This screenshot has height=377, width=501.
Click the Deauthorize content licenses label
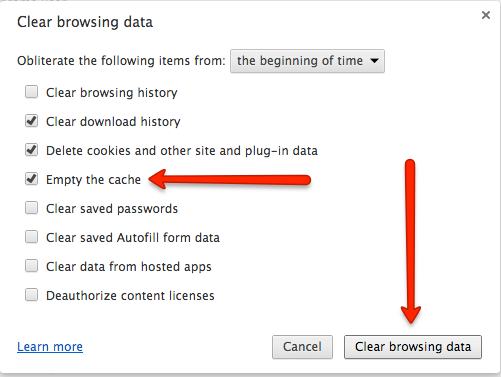click(130, 296)
